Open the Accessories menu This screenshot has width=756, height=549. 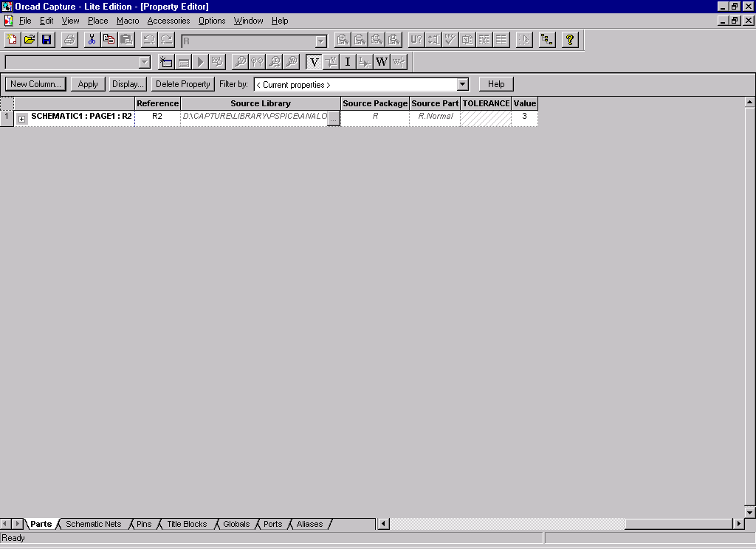(x=169, y=21)
